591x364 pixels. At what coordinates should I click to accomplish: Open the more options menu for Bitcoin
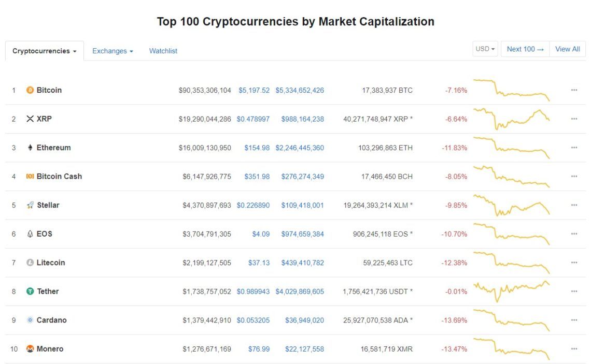[x=574, y=90]
